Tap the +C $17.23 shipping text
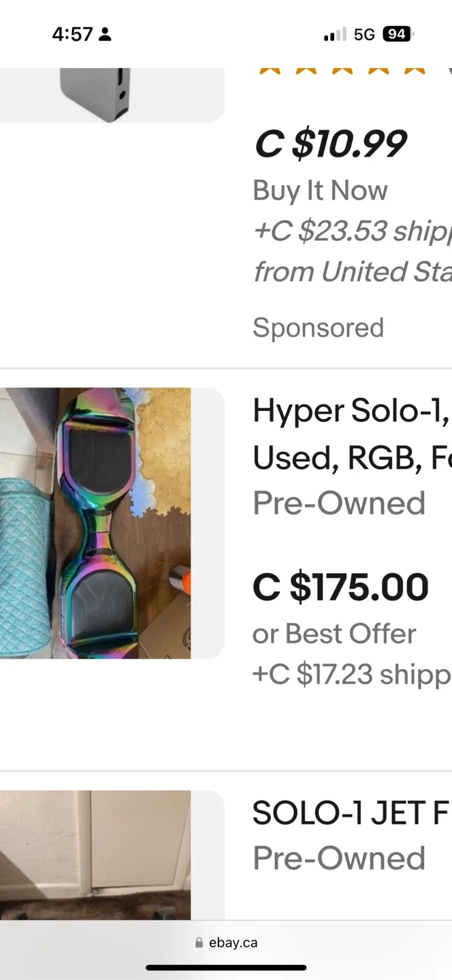The image size is (452, 980). (352, 674)
